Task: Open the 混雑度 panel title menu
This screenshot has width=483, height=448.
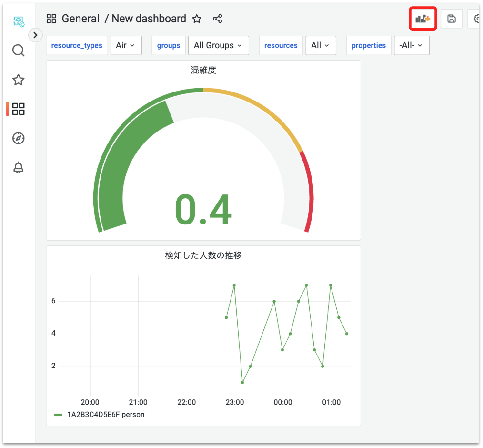Action: pos(203,70)
